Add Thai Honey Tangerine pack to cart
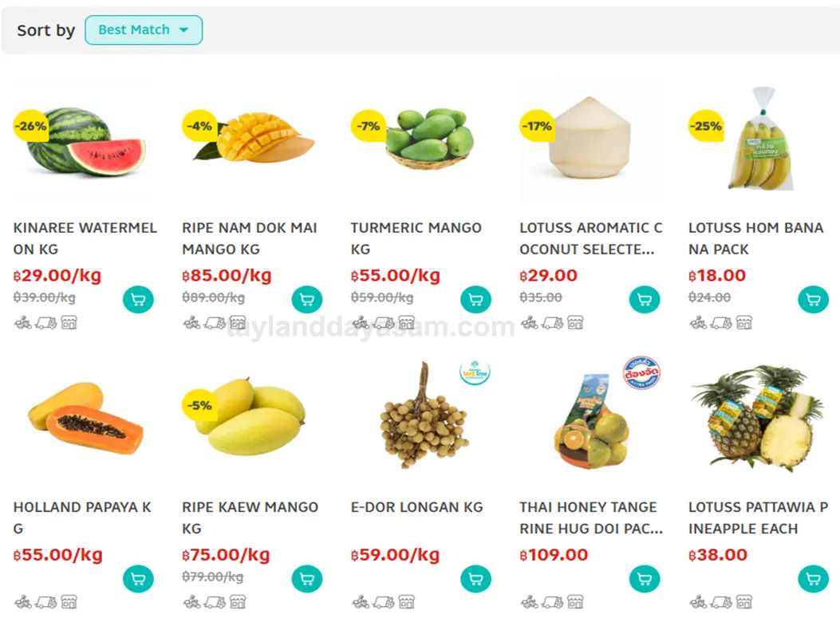Viewport: 840px width, 618px height. [x=645, y=579]
